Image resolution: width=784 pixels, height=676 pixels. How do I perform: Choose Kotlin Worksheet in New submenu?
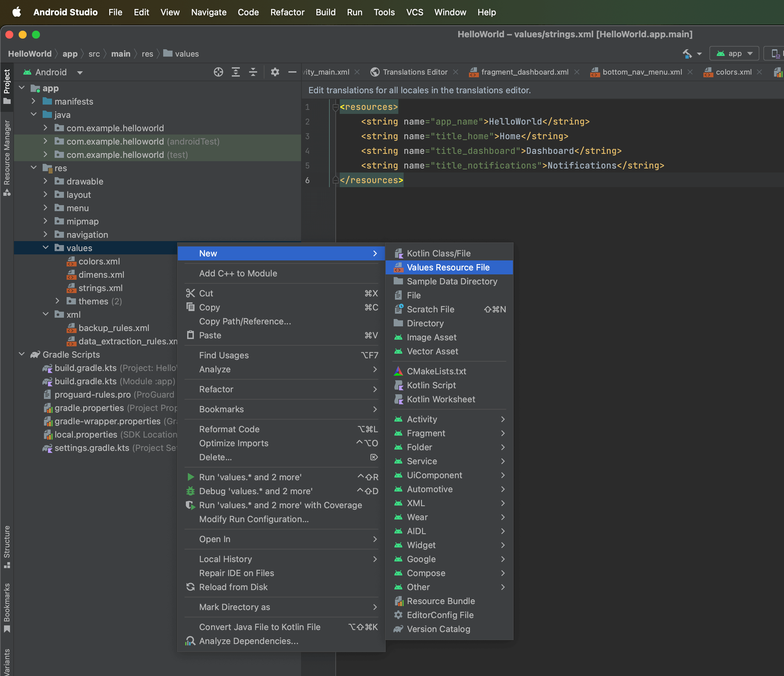pyautogui.click(x=449, y=400)
